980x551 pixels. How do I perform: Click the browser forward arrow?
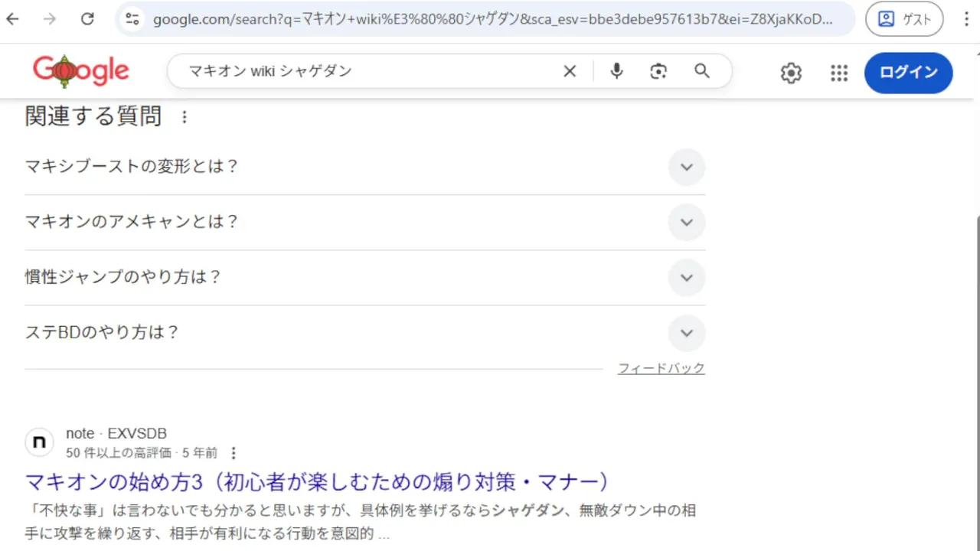(x=50, y=19)
